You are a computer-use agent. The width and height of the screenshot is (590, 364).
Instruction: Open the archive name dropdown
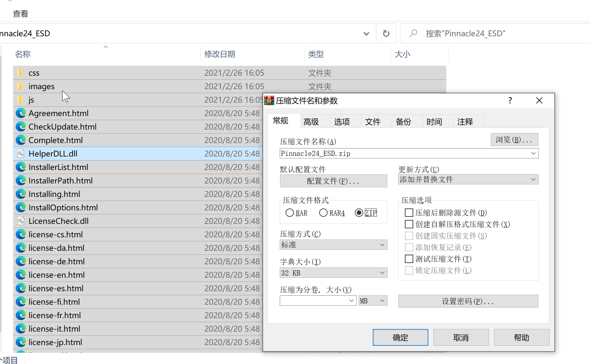[533, 153]
